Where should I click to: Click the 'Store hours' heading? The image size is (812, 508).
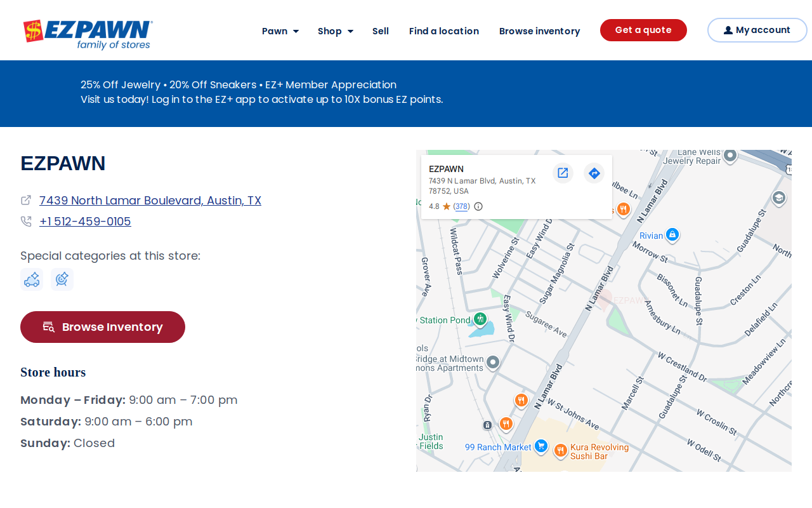(53, 372)
